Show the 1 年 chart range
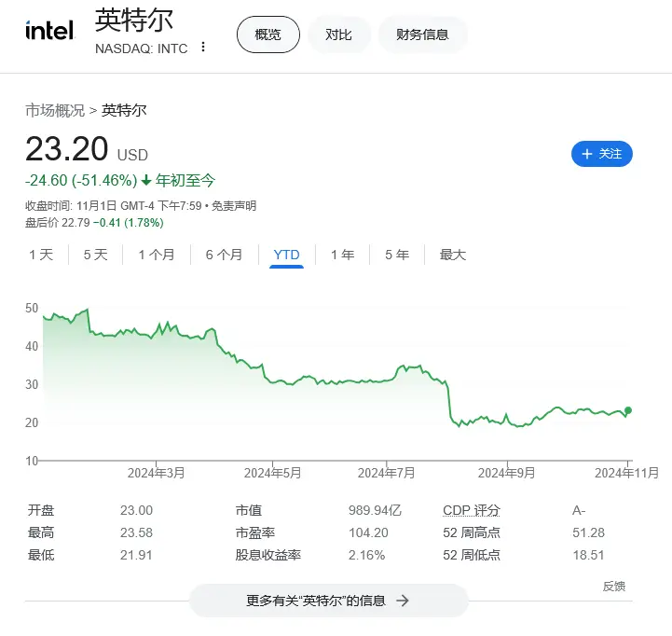This screenshot has height=636, width=672. coord(342,255)
